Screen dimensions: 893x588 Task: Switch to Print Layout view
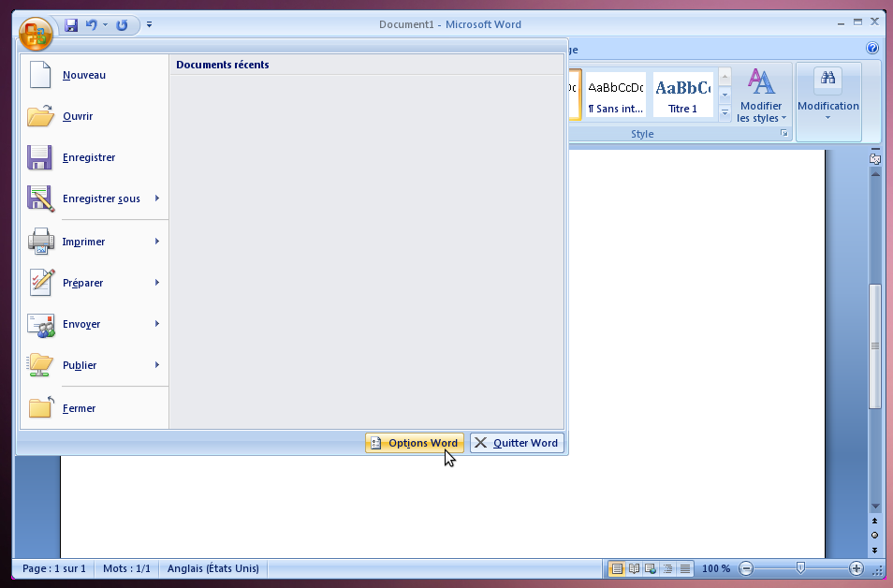point(617,568)
